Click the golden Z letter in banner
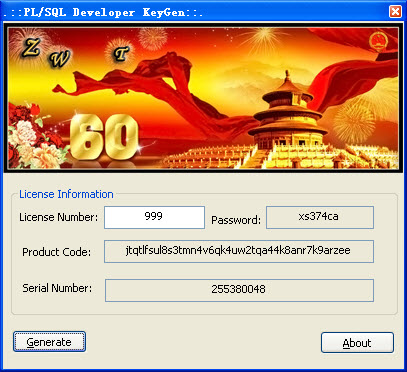 tap(31, 48)
